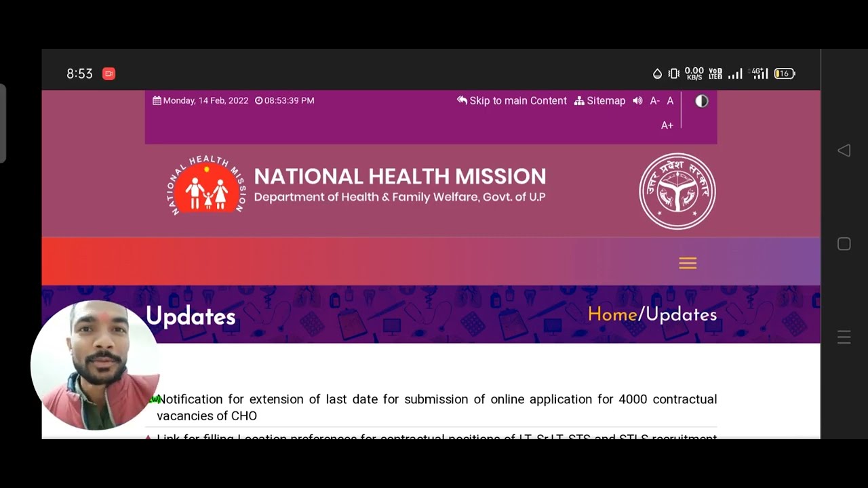Click the Department of Health & Family Welfare subtitle
This screenshot has width=868, height=488.
399,197
